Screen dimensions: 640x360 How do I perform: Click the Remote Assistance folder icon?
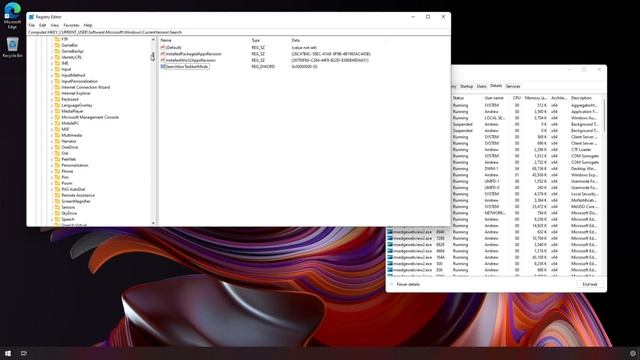57,195
